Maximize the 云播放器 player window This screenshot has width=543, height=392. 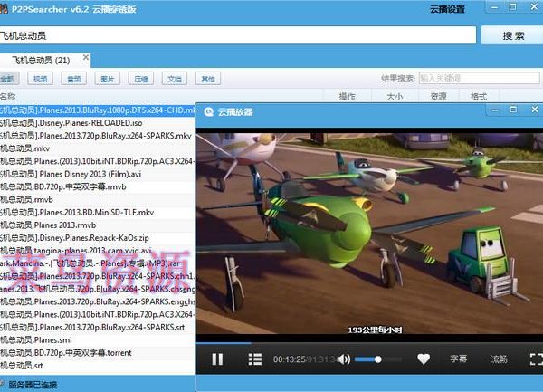513,110
